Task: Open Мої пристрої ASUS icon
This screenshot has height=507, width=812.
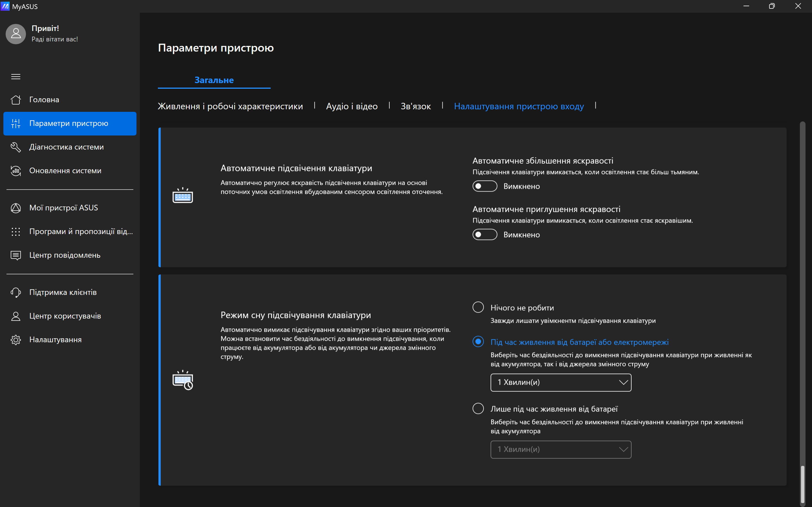Action: pos(16,208)
